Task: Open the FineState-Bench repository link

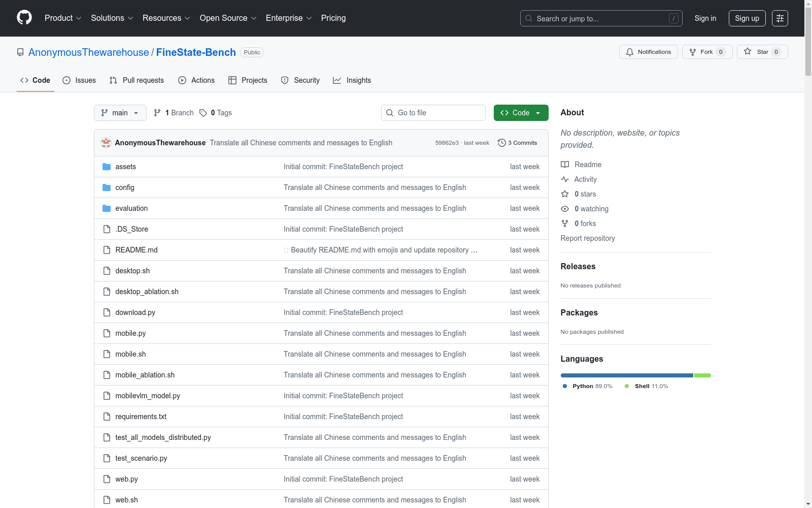Action: point(196,52)
